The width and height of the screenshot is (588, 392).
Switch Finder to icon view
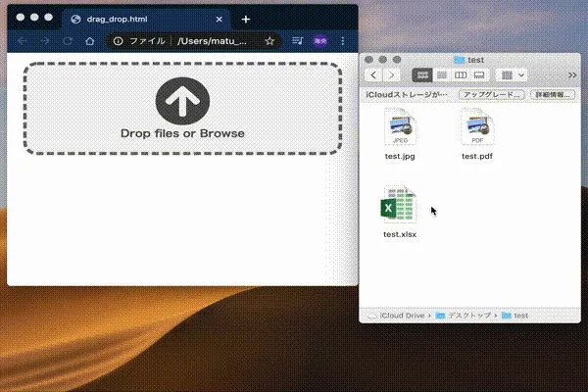pyautogui.click(x=422, y=74)
